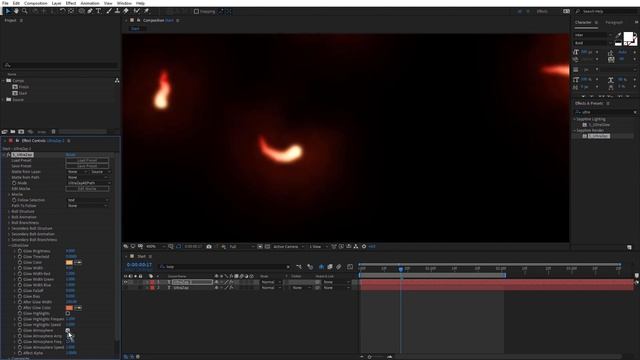Open the Effect menu
The image size is (640, 360).
[x=71, y=3]
